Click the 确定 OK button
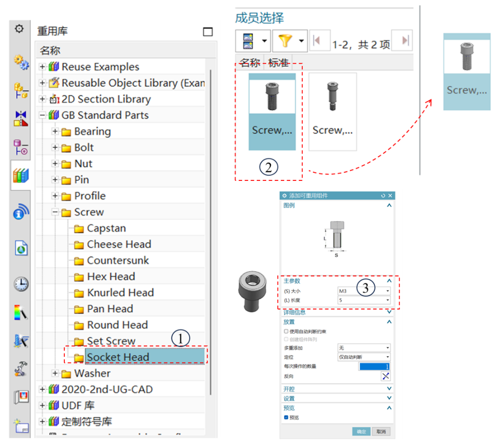Viewport: 496px width, 448px height. coord(361,431)
